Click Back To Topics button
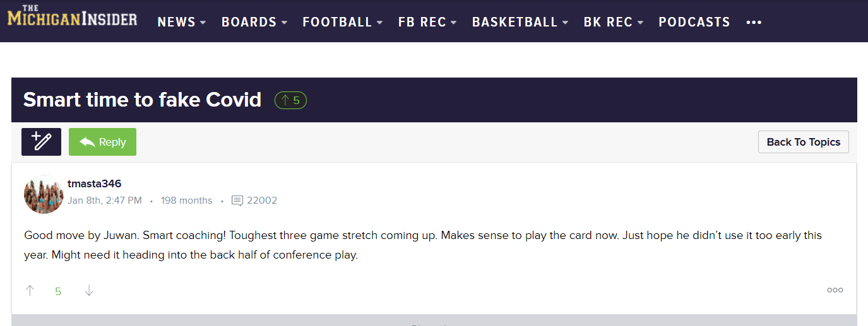 tap(803, 142)
